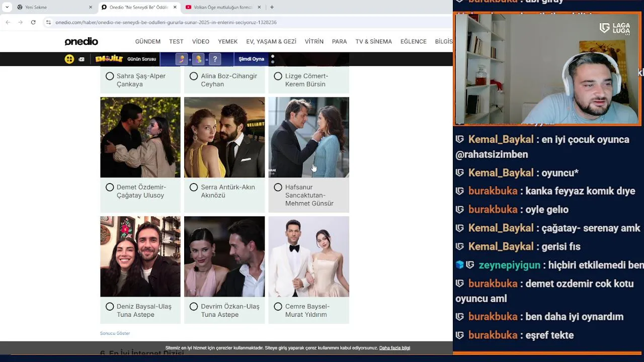The width and height of the screenshot is (644, 362).
Task: Close the Volkan Öge YouTube tab
Action: pyautogui.click(x=259, y=7)
